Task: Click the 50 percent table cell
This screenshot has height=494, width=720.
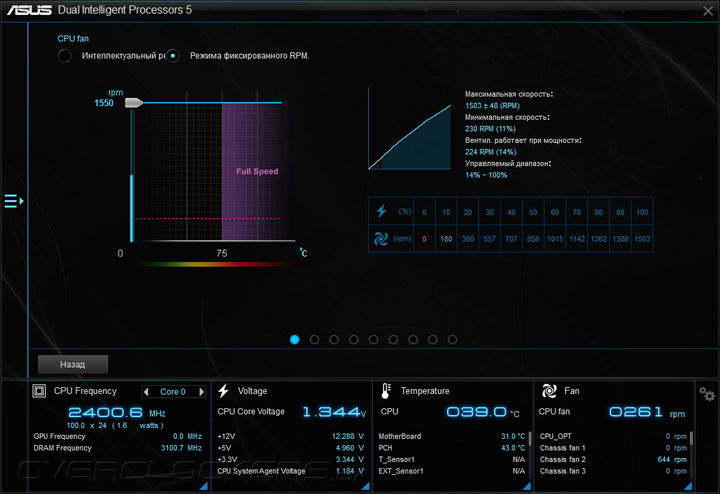Action: (x=533, y=212)
